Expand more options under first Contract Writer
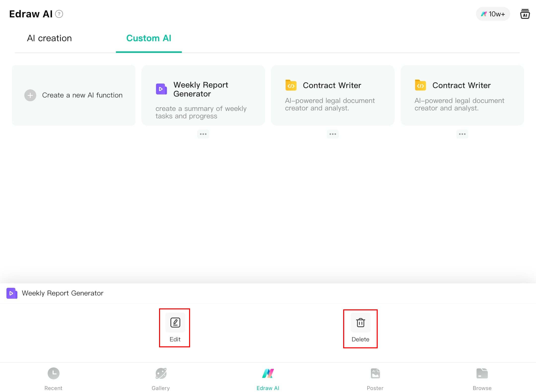The width and height of the screenshot is (536, 392). pyautogui.click(x=333, y=134)
